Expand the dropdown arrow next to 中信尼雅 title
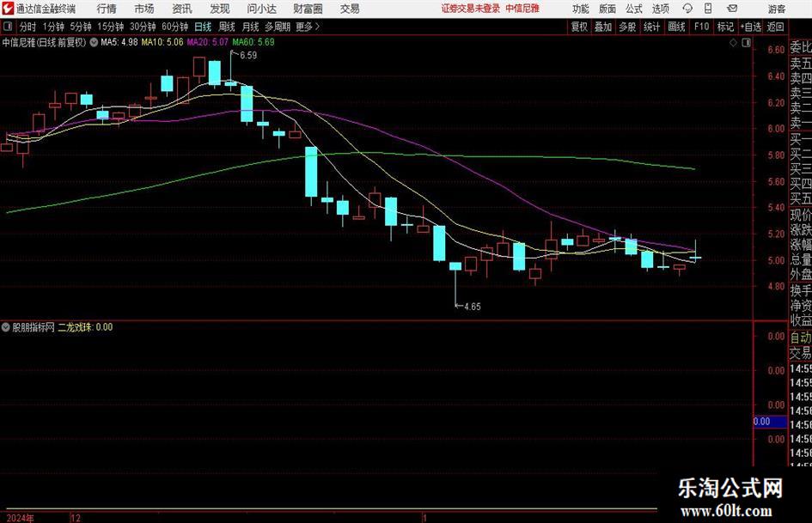 pyautogui.click(x=94, y=42)
